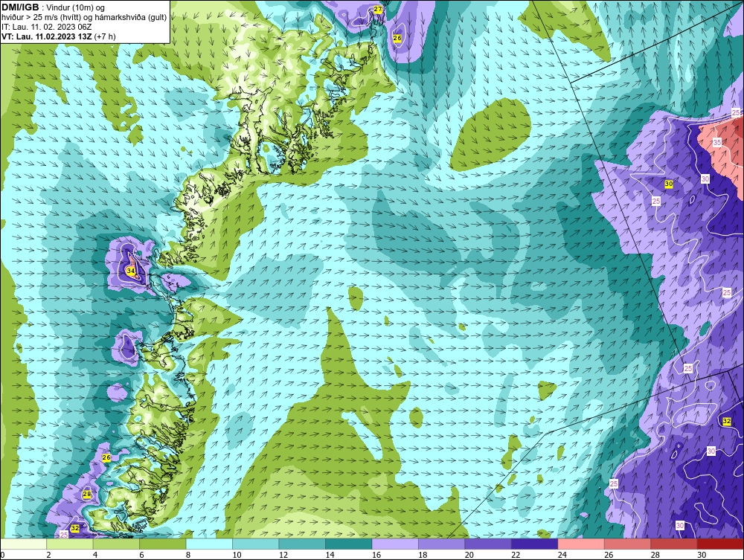Pick the 4–6 m/s legend color swatch
The width and height of the screenshot is (744, 560).
click(116, 544)
